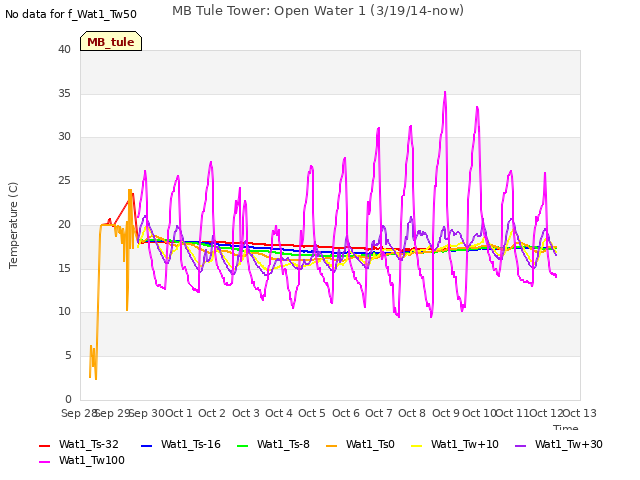
Task: Click the purple Wat1_Tw+30 legend swatch
Action: (x=520, y=445)
